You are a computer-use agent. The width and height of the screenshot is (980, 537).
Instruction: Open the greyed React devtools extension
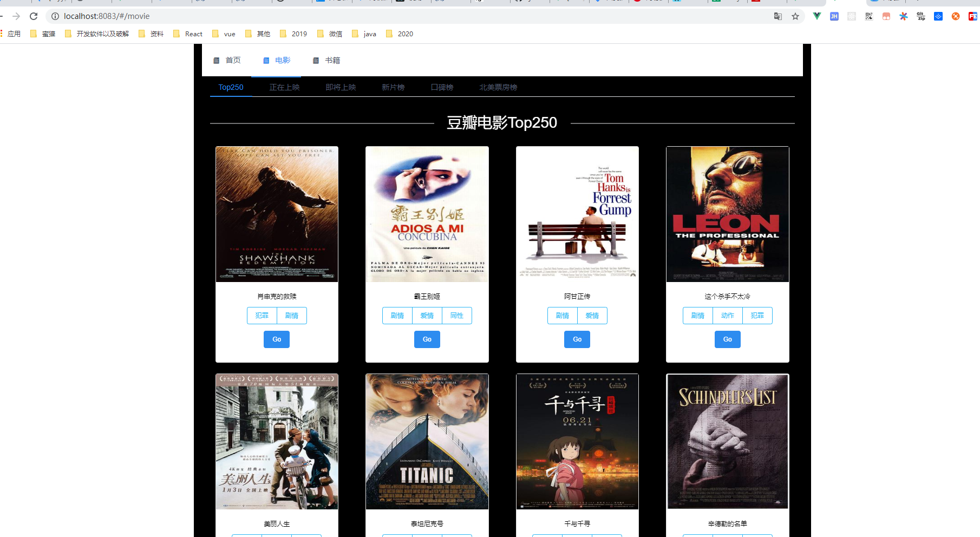(x=852, y=16)
